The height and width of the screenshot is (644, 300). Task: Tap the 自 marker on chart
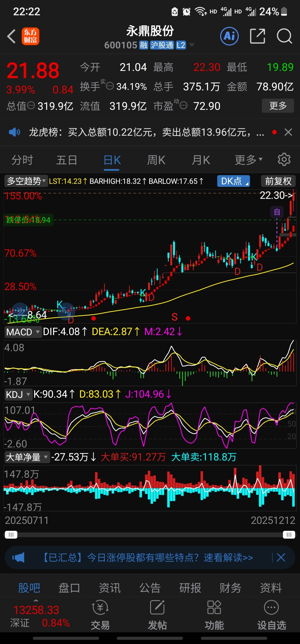pyautogui.click(x=277, y=212)
